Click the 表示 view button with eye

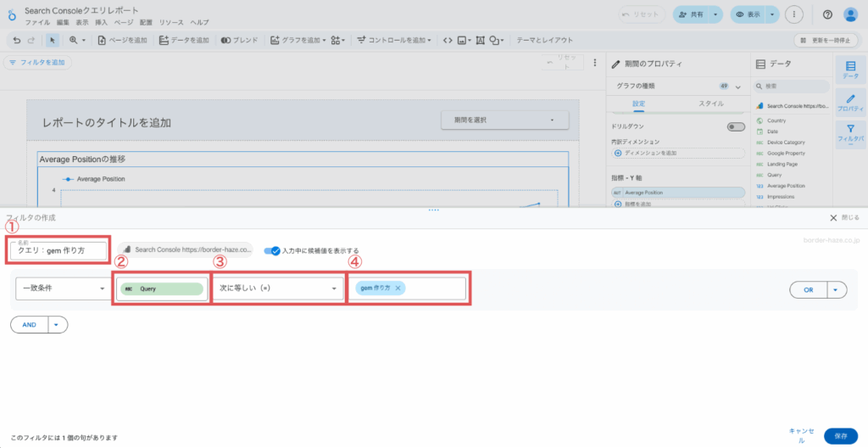748,14
